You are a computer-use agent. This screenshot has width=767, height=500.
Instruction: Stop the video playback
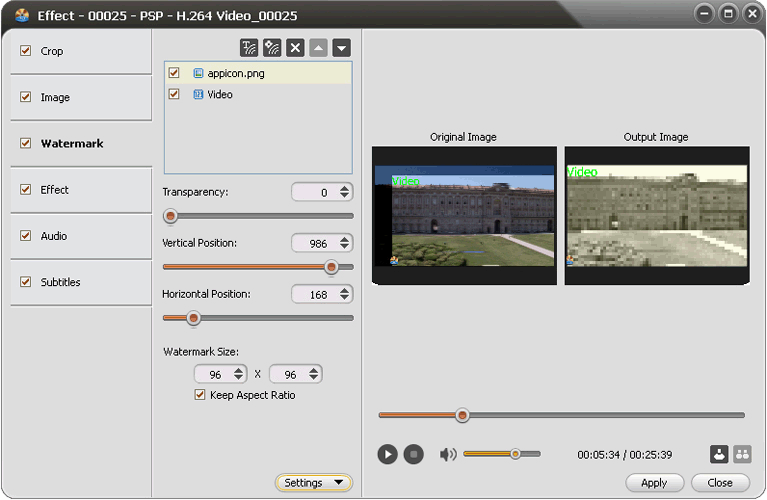[414, 454]
